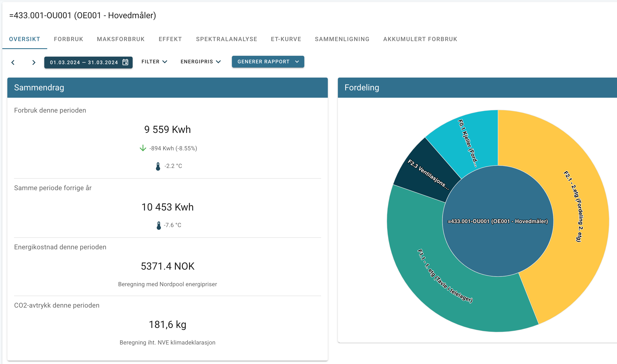This screenshot has height=364, width=617.
Task: Go to previous period with left chevron
Action: coord(13,62)
